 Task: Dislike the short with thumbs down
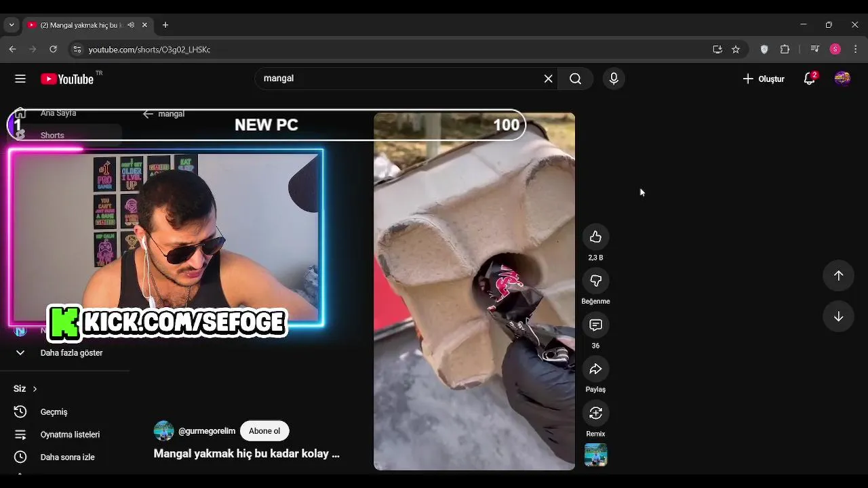[595, 281]
